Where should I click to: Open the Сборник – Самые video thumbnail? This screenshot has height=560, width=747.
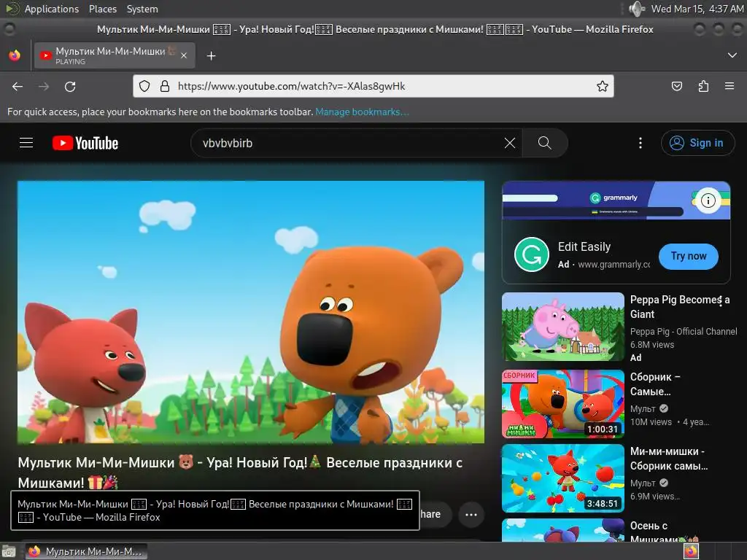tap(562, 404)
